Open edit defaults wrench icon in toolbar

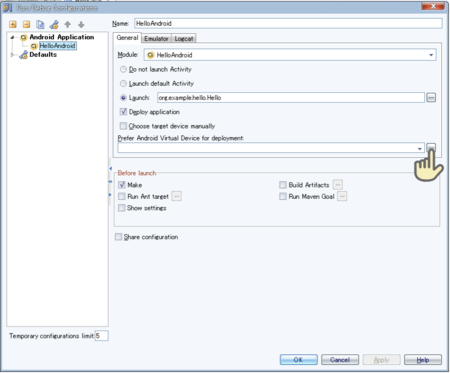54,24
